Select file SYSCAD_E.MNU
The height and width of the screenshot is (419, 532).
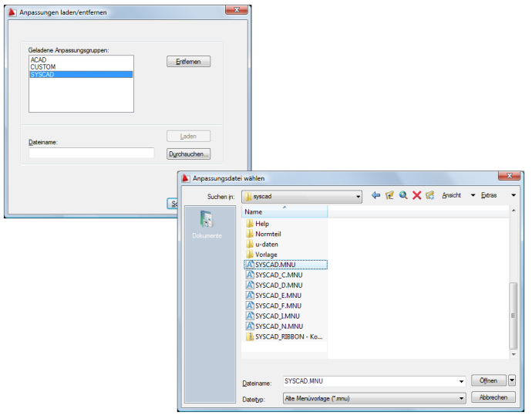tap(274, 296)
